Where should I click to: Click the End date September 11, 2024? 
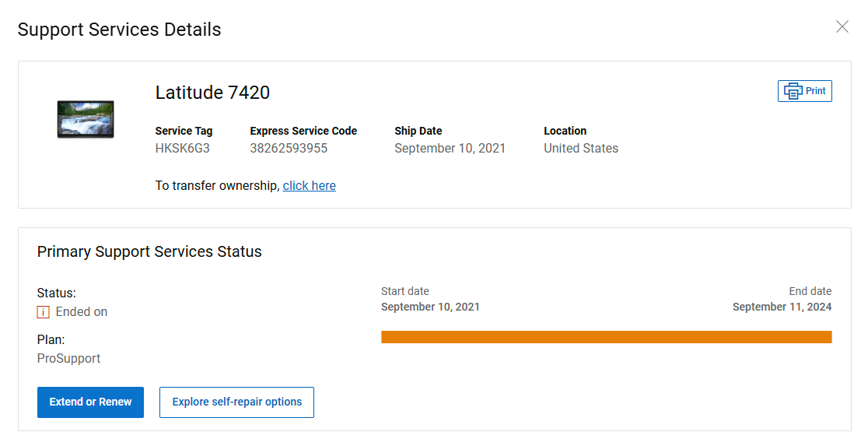[x=782, y=307]
